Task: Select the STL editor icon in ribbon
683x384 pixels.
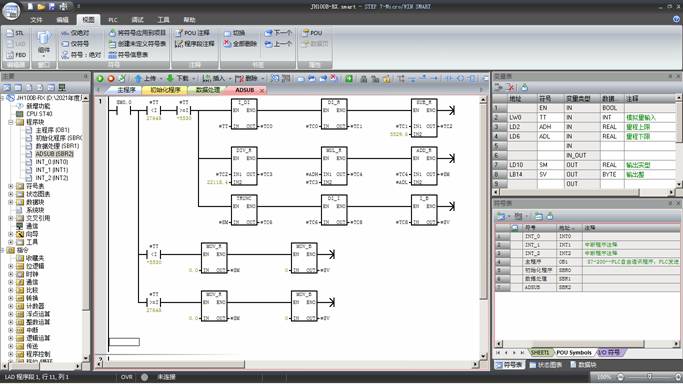Action: point(16,33)
